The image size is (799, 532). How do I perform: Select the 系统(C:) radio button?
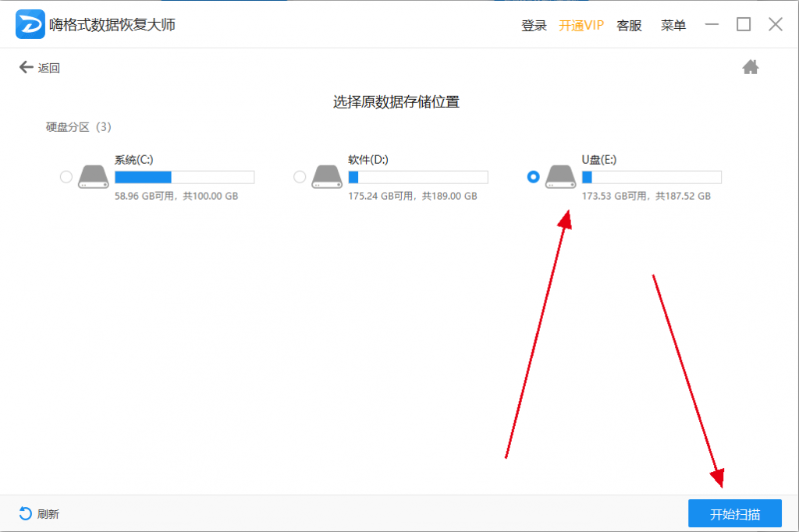66,177
